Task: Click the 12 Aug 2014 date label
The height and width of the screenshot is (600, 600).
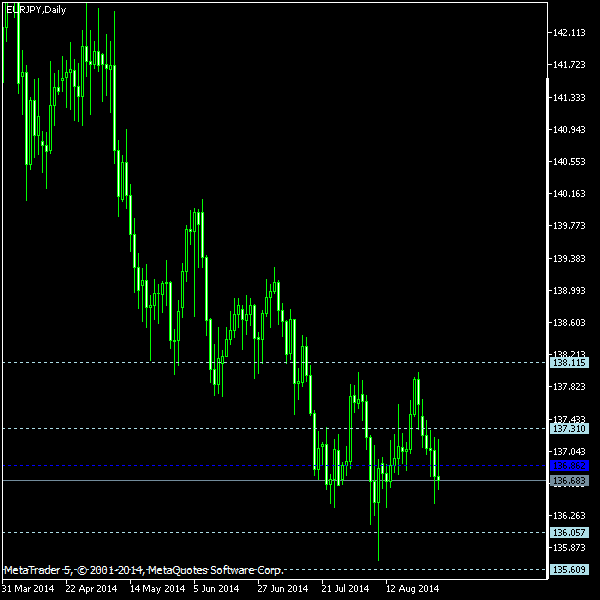Action: coord(412,589)
